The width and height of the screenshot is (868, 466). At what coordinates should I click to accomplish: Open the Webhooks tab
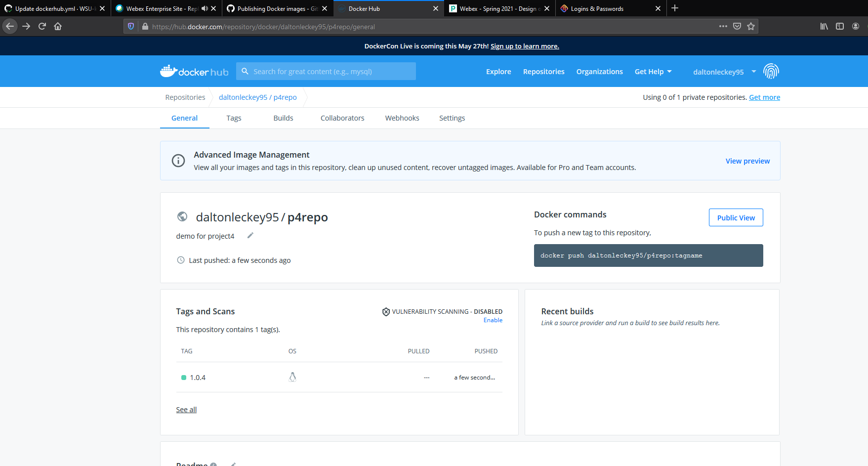tap(402, 118)
